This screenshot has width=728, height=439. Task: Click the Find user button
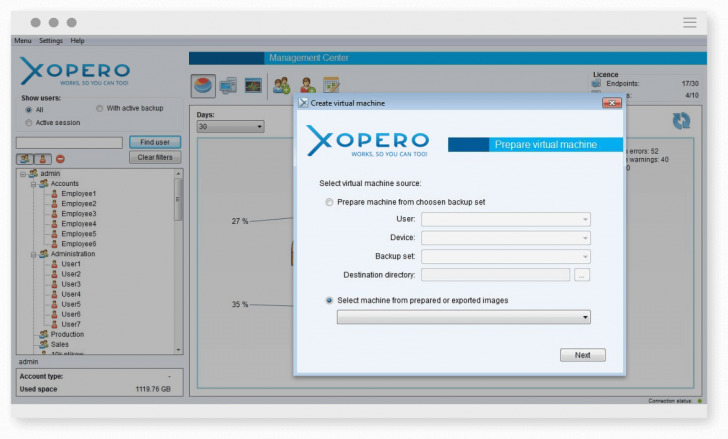[x=154, y=142]
